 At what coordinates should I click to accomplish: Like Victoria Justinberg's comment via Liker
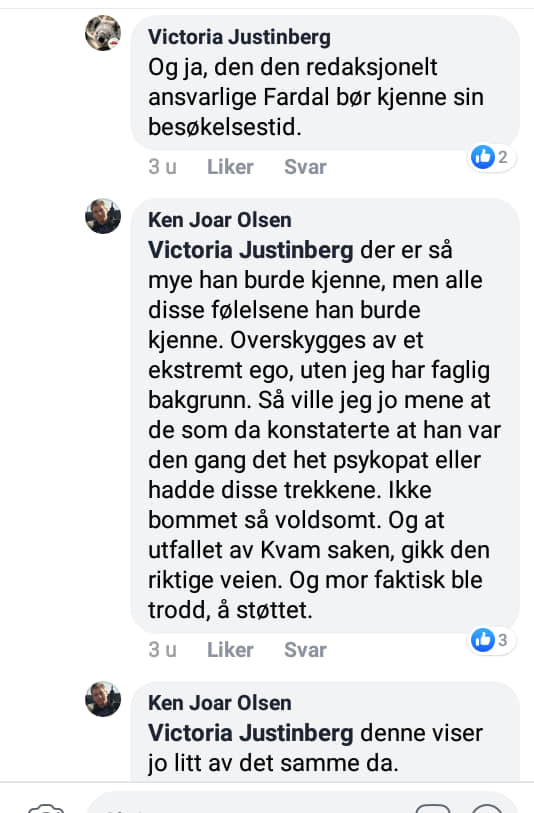(230, 167)
